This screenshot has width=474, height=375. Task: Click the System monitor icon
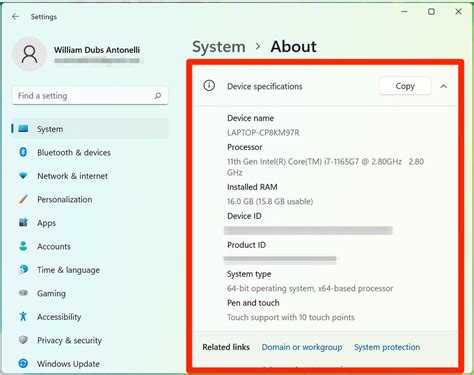pyautogui.click(x=23, y=129)
